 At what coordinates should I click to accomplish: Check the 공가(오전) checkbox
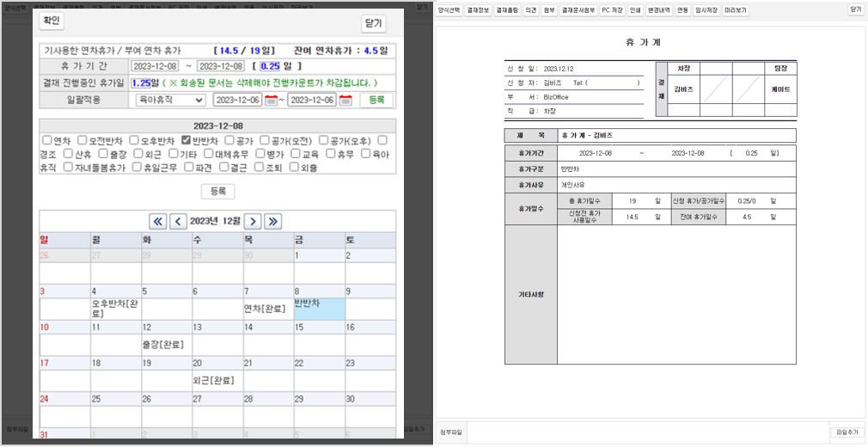coord(266,140)
